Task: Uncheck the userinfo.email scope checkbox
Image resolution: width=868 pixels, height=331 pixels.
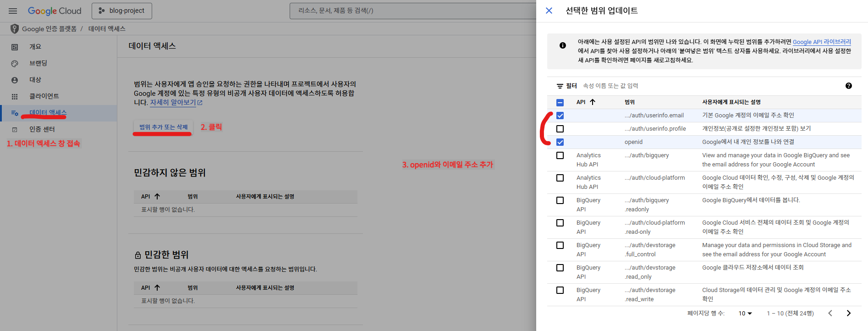Action: coord(560,116)
